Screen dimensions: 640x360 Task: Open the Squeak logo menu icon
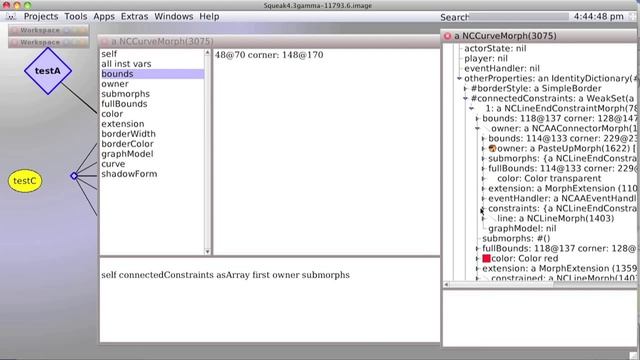(11, 17)
